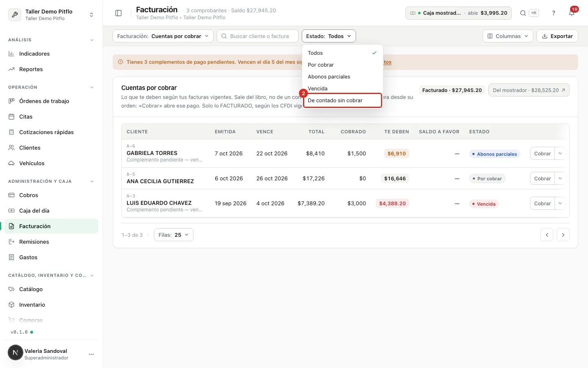
Task: Collapse the OPERACIÓN sidebar section
Action: 91,88
